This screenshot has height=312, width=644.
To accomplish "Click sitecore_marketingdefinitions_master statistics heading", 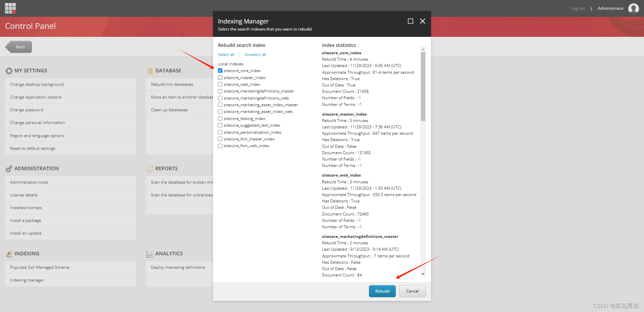I will coord(360,237).
